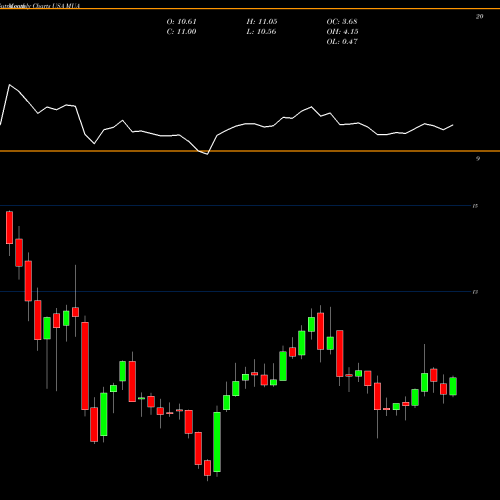Click the OC: 3.68 reading
The height and width of the screenshot is (500, 500).
tap(342, 22)
